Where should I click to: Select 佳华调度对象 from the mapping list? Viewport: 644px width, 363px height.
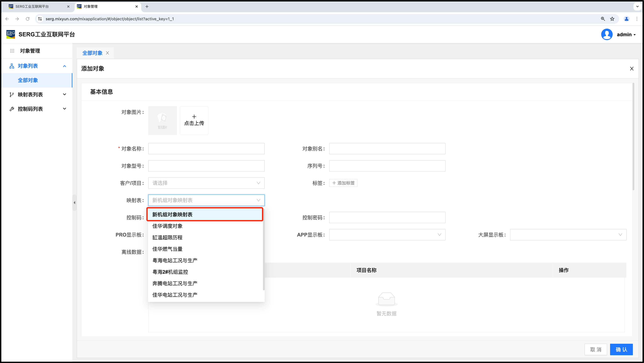click(167, 226)
